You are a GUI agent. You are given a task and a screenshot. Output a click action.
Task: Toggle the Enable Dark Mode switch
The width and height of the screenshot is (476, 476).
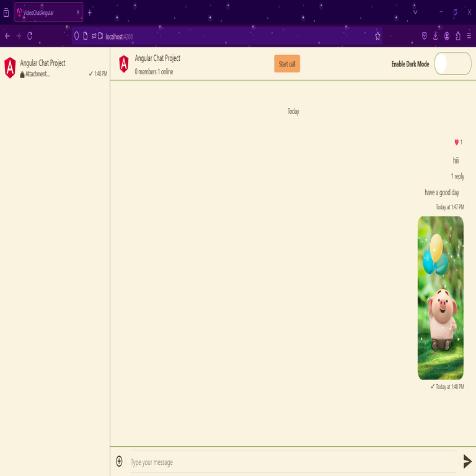point(452,64)
